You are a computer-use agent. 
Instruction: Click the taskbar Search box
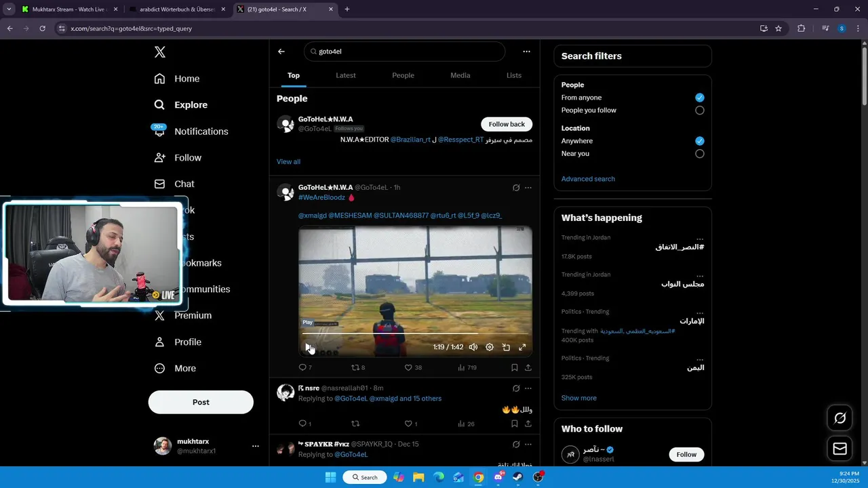coord(365,477)
